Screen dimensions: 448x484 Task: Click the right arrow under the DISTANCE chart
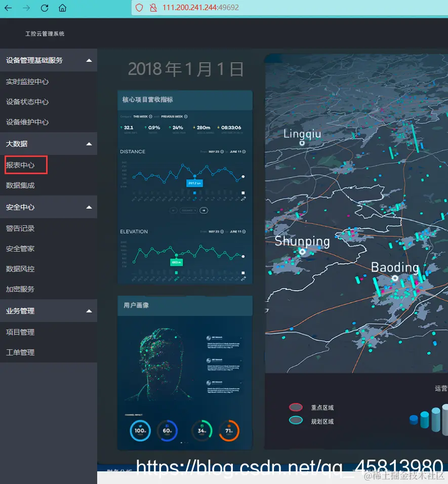click(204, 211)
